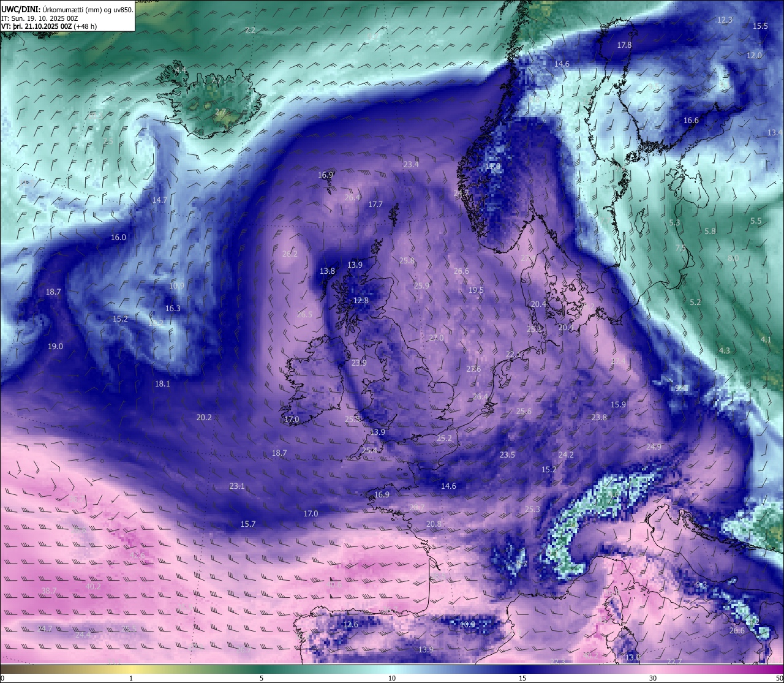Click the 13.8 value label
The width and height of the screenshot is (784, 683).
pos(328,271)
